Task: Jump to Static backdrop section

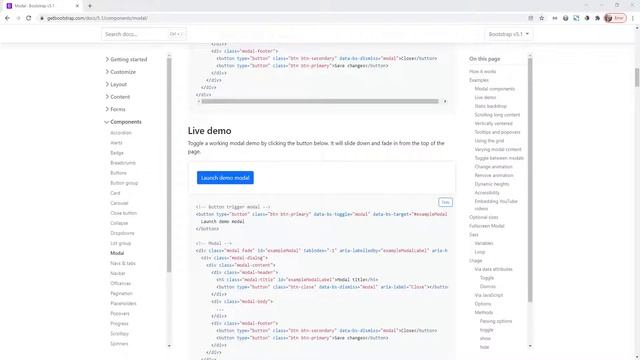Action: click(491, 106)
